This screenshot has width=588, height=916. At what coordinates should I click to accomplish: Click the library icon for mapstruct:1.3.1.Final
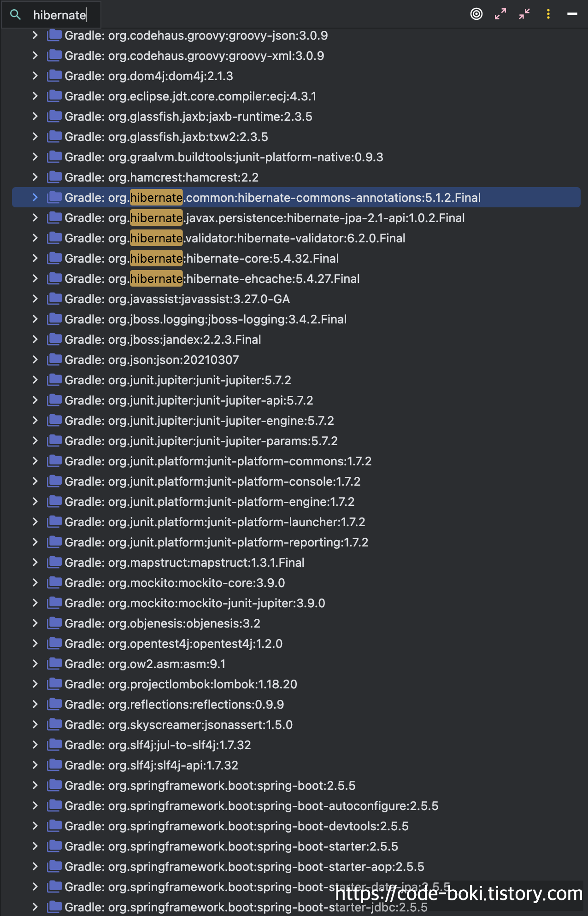[x=54, y=562]
